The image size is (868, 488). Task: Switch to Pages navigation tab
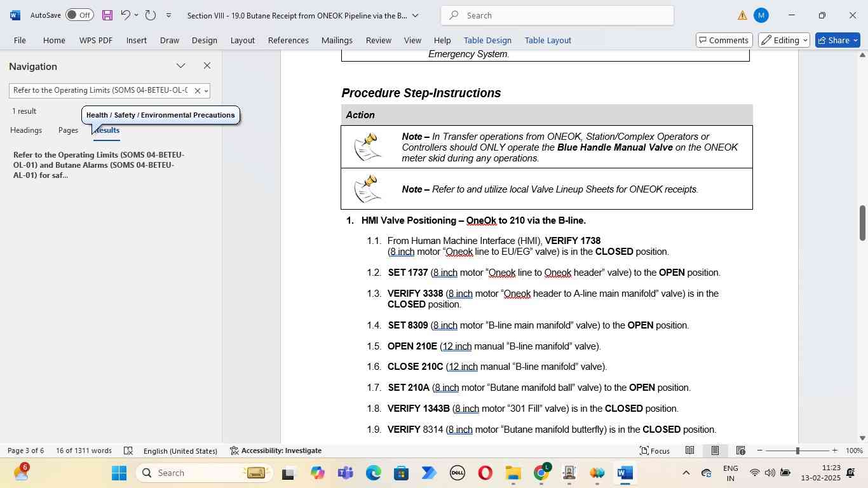pyautogui.click(x=68, y=130)
